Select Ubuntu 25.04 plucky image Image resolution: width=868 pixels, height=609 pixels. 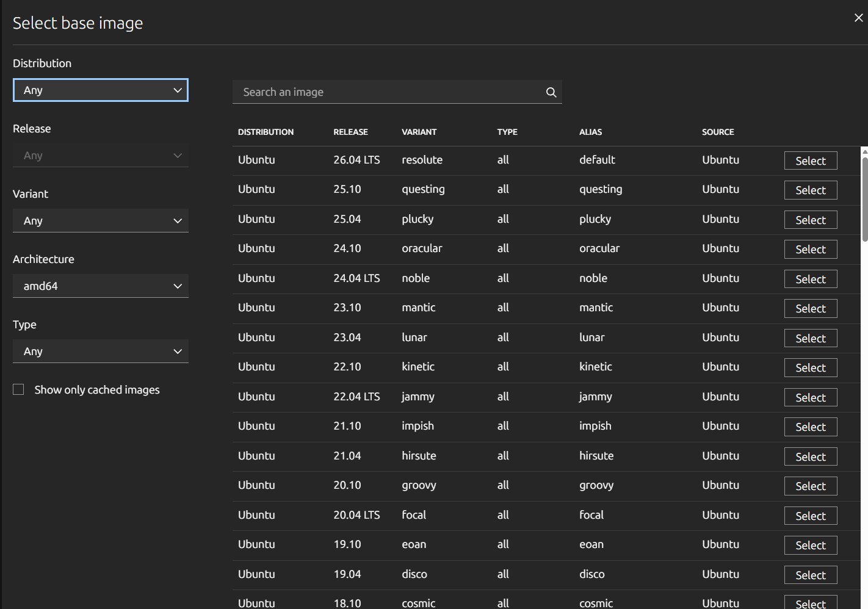(x=811, y=220)
